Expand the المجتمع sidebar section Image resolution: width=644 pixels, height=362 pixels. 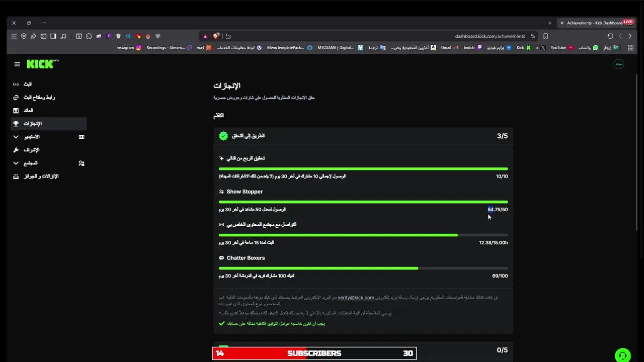click(49, 163)
